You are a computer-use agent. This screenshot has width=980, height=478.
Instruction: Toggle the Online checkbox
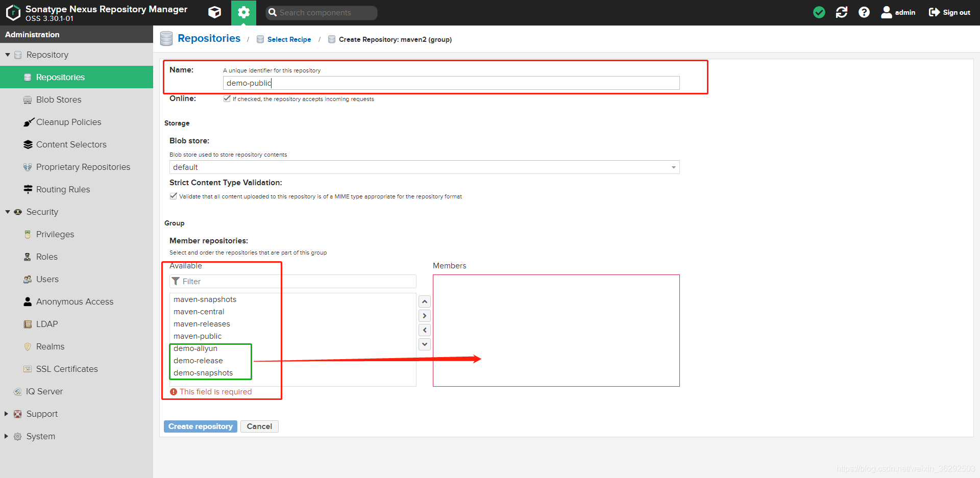point(227,98)
